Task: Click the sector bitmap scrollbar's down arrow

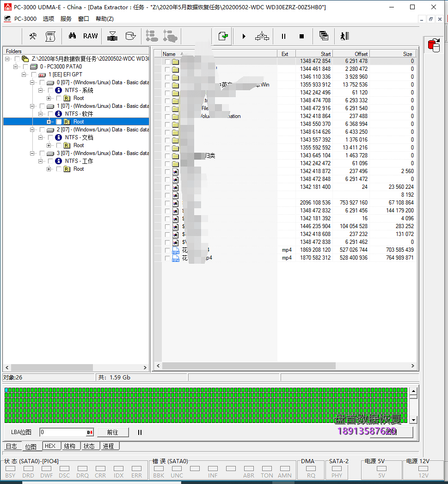Action: 413,420
